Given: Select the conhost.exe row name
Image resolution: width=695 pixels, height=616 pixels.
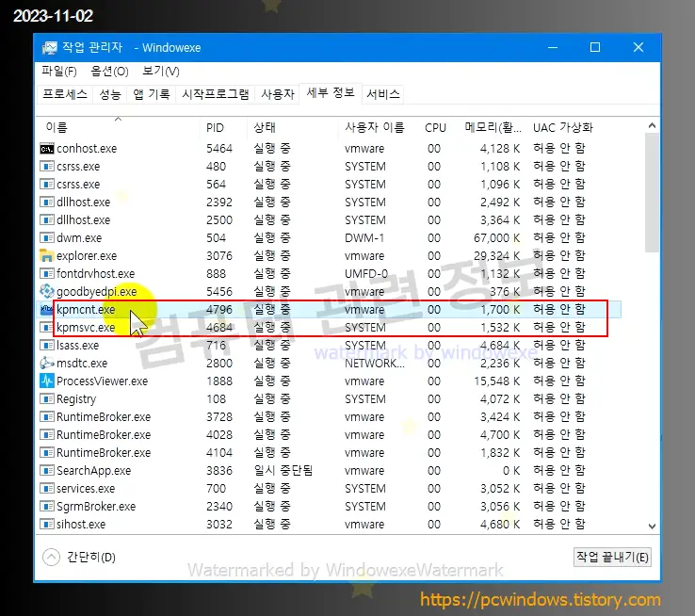Looking at the screenshot, I should [x=87, y=149].
